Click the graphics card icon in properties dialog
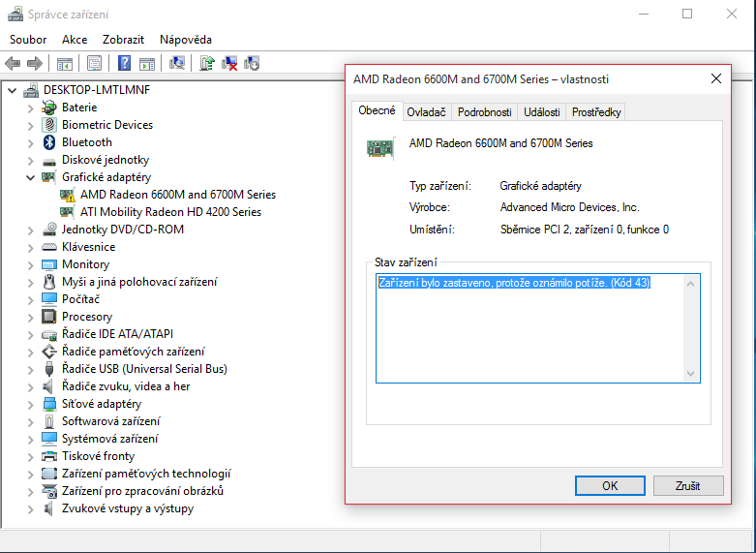Screen dimensions: 756x553 379,147
